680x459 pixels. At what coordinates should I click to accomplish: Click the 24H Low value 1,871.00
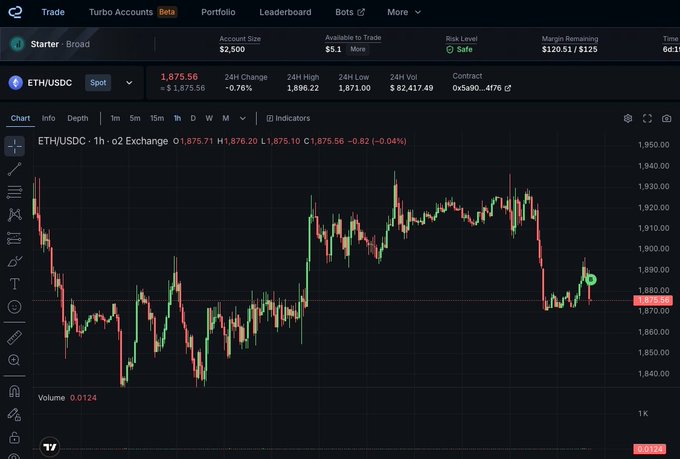(x=354, y=88)
